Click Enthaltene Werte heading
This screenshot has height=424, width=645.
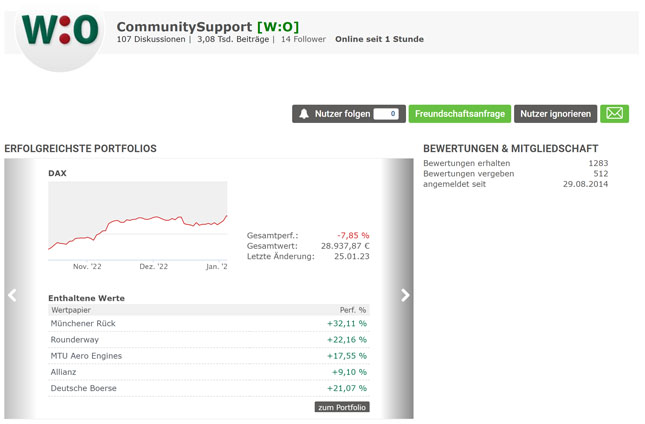click(86, 298)
